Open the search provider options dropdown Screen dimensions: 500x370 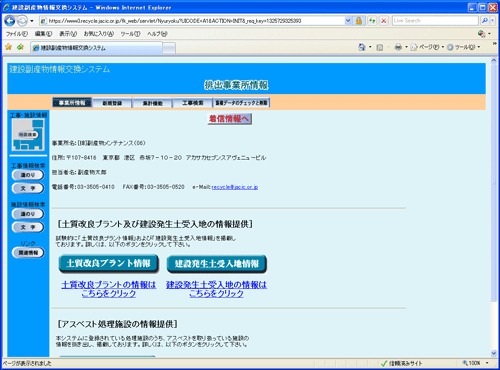[493, 21]
